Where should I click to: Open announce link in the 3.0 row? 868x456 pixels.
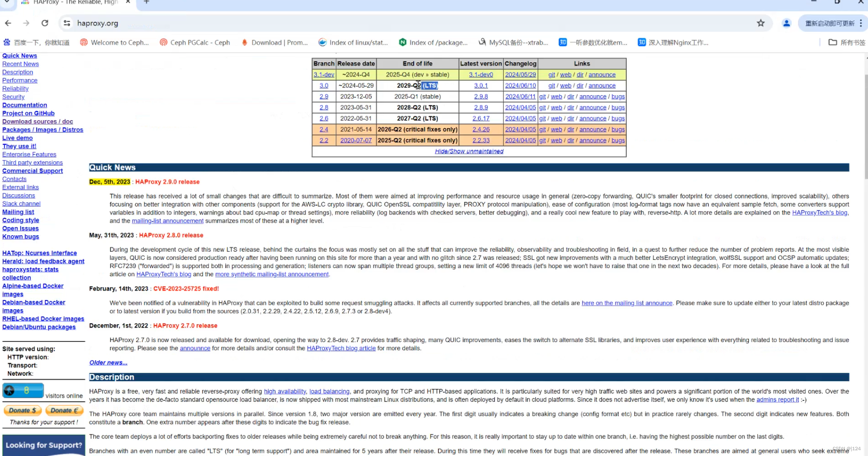(x=602, y=85)
